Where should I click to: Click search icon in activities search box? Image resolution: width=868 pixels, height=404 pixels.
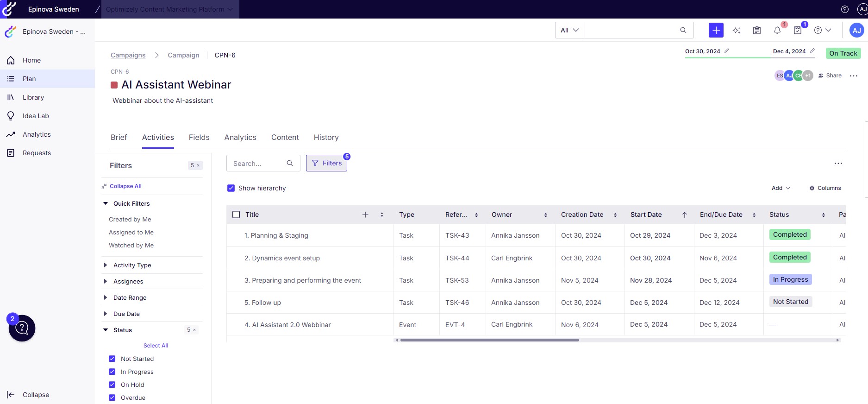click(290, 163)
